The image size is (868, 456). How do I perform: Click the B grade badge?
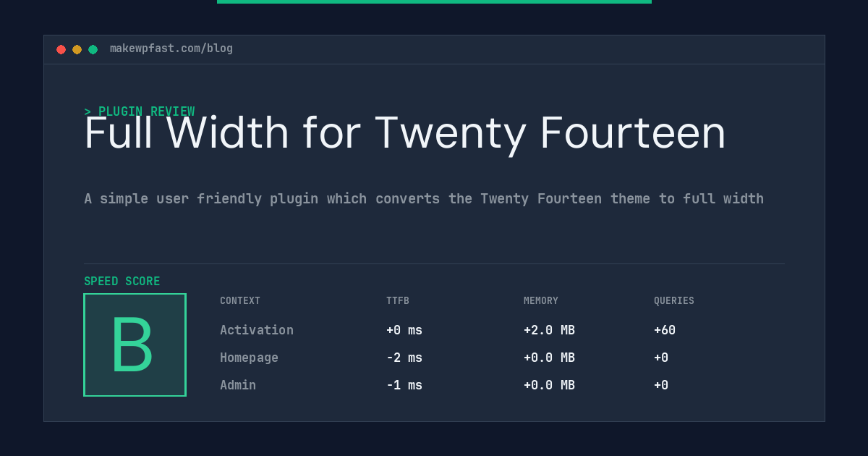point(135,345)
